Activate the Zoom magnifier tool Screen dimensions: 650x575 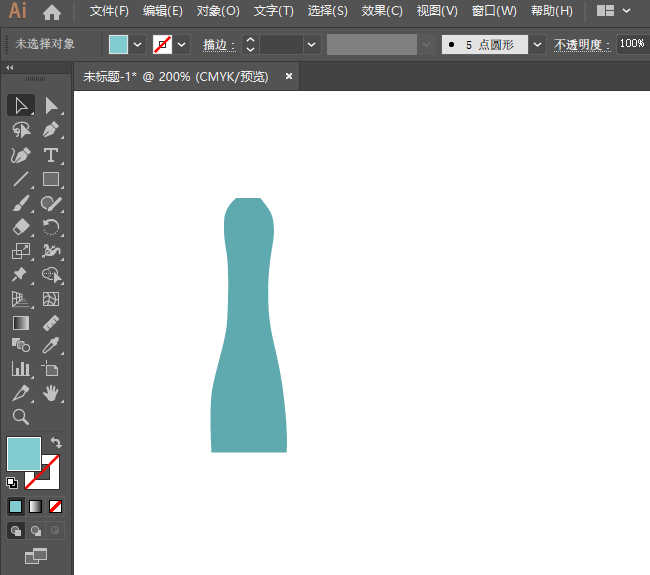coord(21,417)
